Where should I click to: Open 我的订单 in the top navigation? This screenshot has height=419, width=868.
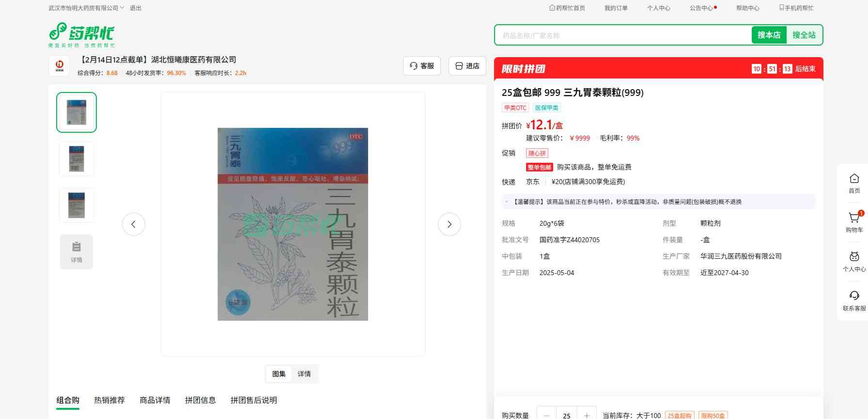[616, 8]
